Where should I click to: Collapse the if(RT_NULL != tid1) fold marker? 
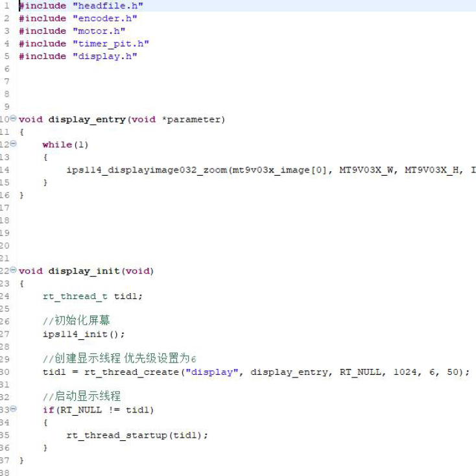13,409
